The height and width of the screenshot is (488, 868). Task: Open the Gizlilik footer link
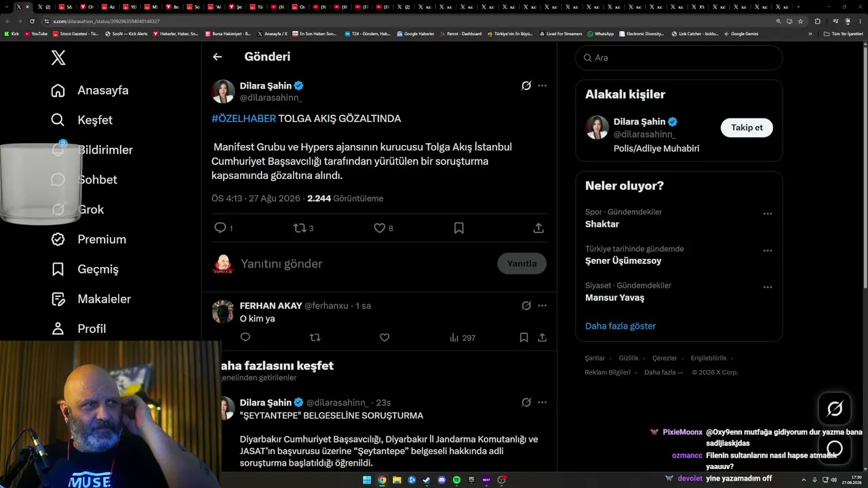click(x=629, y=358)
